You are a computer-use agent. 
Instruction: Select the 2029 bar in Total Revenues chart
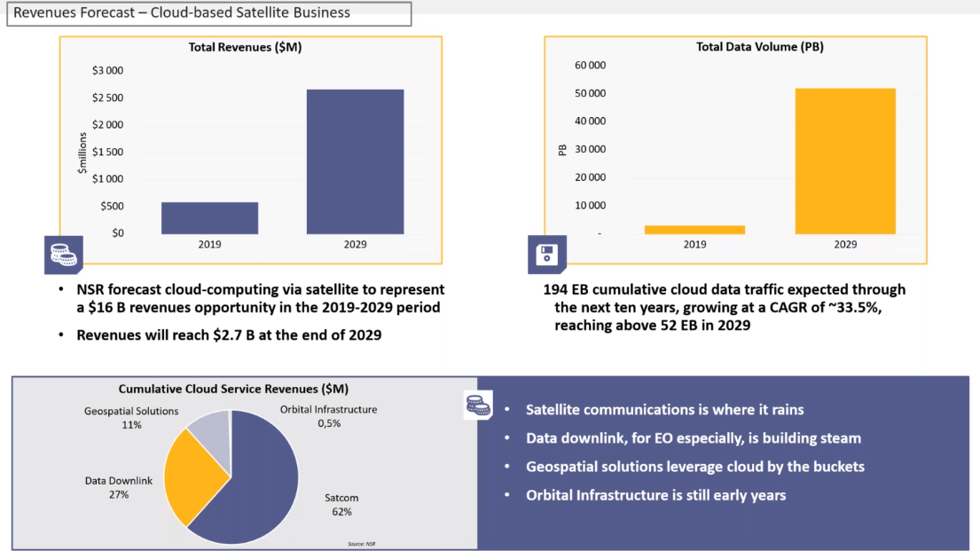tap(355, 161)
